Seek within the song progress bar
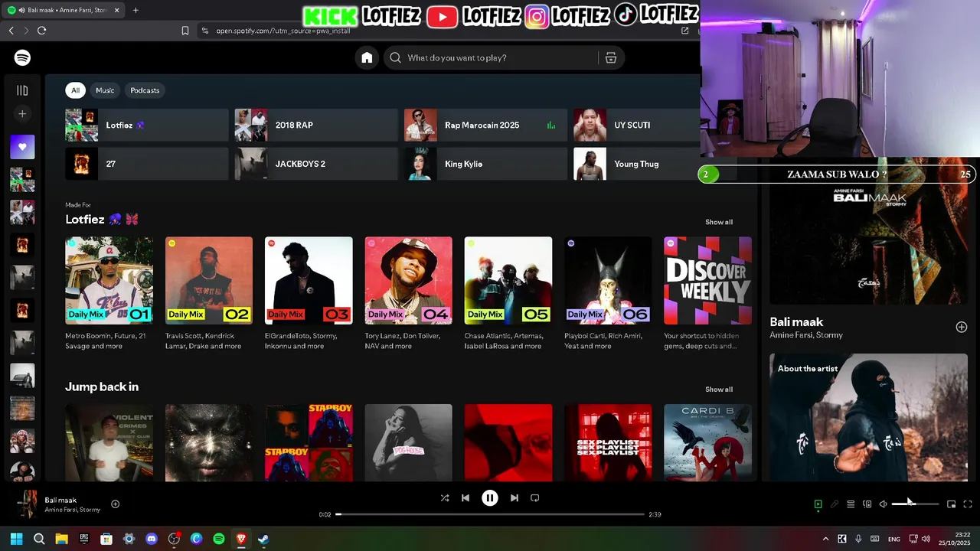 [x=490, y=514]
